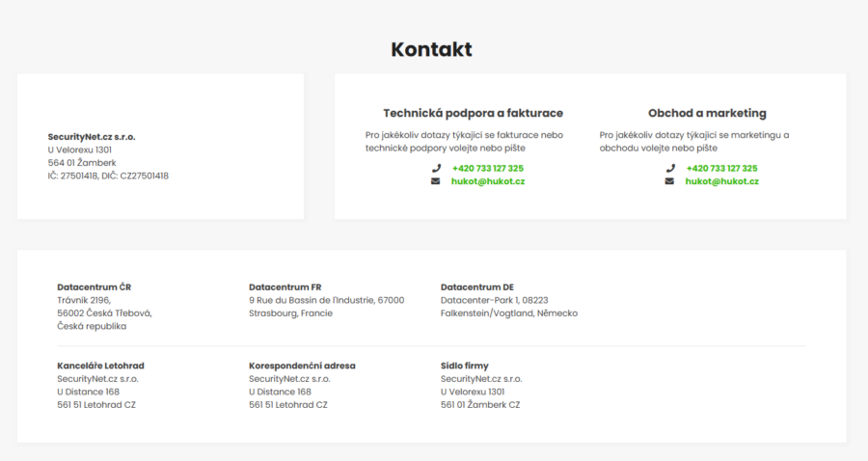Image resolution: width=868 pixels, height=461 pixels.
Task: Click the Datacentrum ČR address title
Action: click(95, 287)
